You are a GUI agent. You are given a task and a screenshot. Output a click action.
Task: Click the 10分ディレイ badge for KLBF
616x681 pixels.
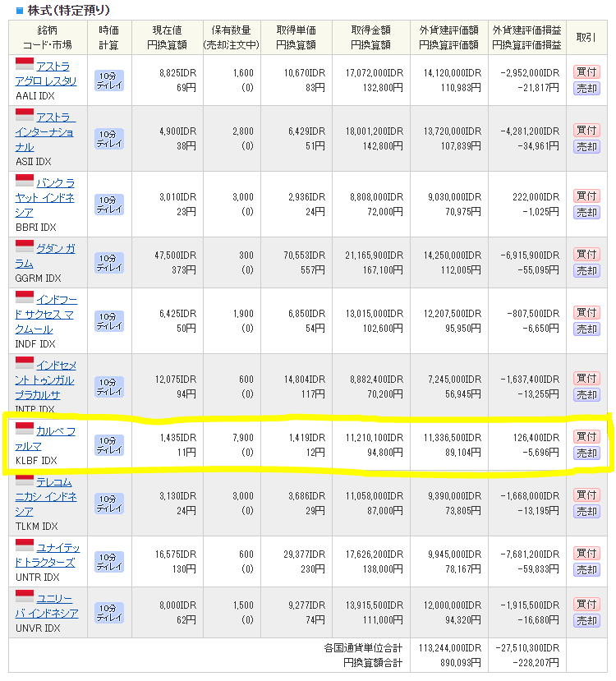click(108, 445)
